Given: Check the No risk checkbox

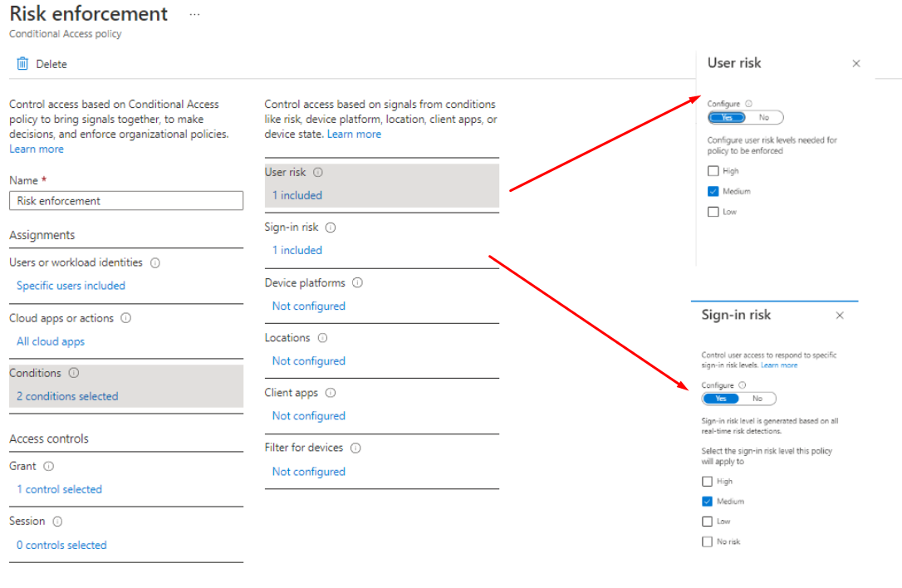Looking at the screenshot, I should (x=707, y=541).
